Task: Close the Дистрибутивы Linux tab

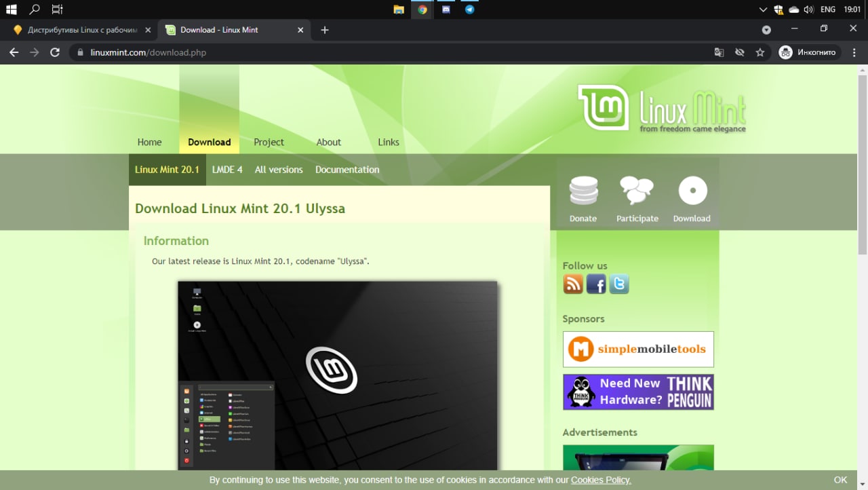Action: click(148, 30)
